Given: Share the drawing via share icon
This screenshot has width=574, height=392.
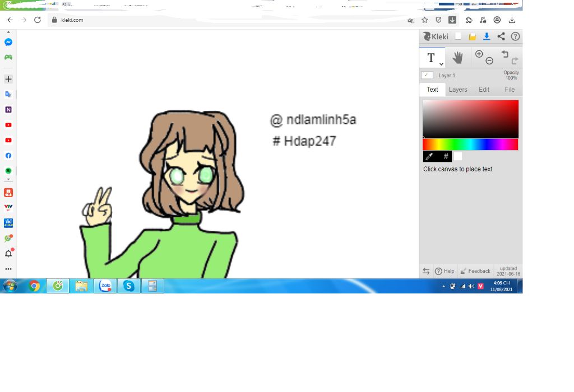Looking at the screenshot, I should (x=501, y=36).
